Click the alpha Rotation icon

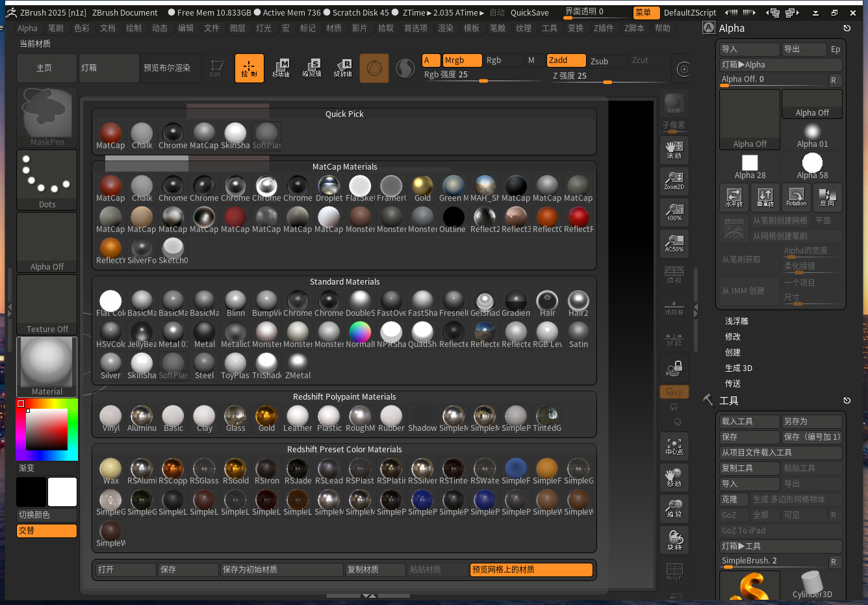click(797, 198)
